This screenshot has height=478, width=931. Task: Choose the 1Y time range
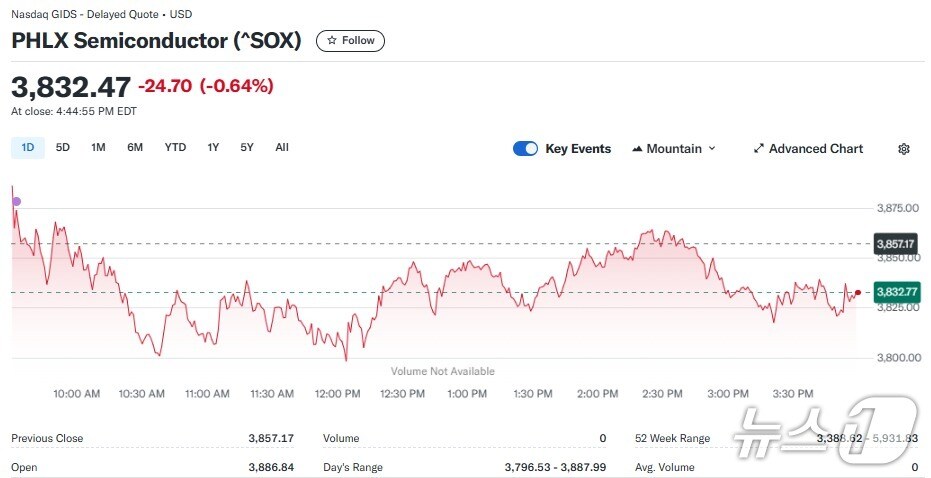pos(213,148)
